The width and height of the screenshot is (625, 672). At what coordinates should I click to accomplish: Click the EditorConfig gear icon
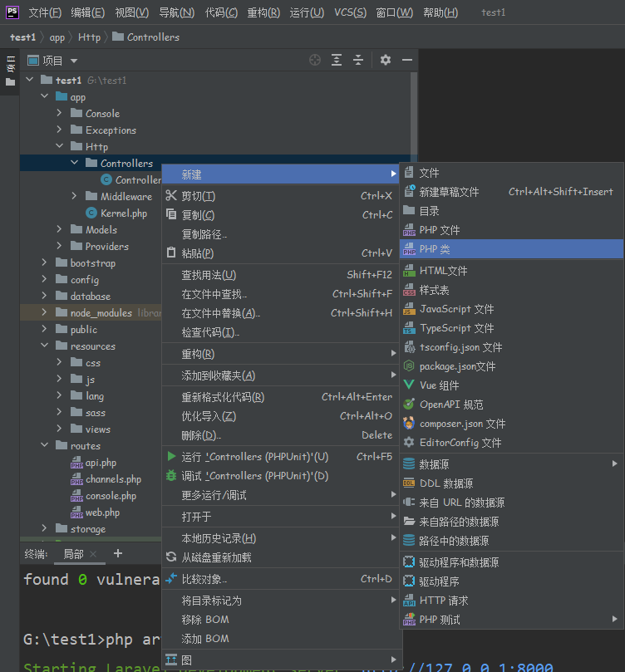coord(409,442)
